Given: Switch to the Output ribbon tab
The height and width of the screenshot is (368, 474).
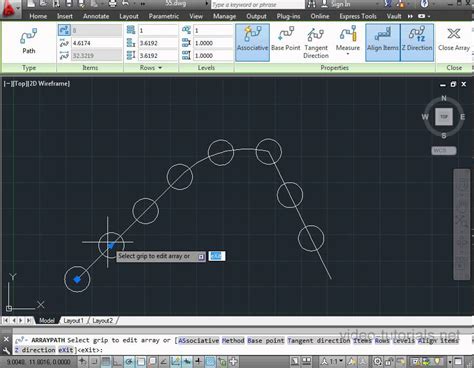Looking at the screenshot, I should click(256, 16).
